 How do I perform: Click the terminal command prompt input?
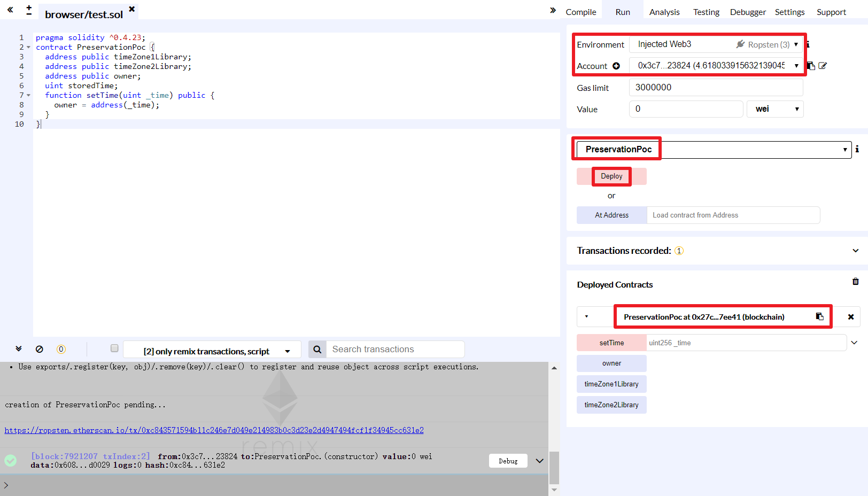point(278,485)
